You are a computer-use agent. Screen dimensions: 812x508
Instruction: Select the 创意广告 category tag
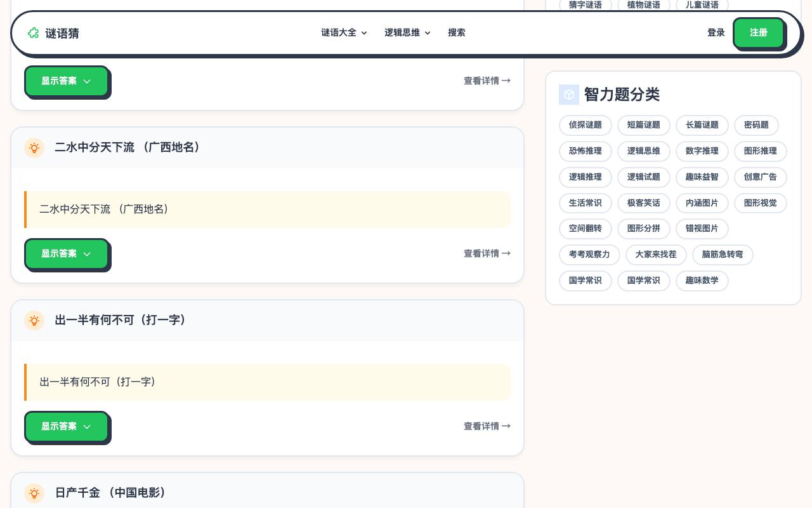(x=761, y=177)
